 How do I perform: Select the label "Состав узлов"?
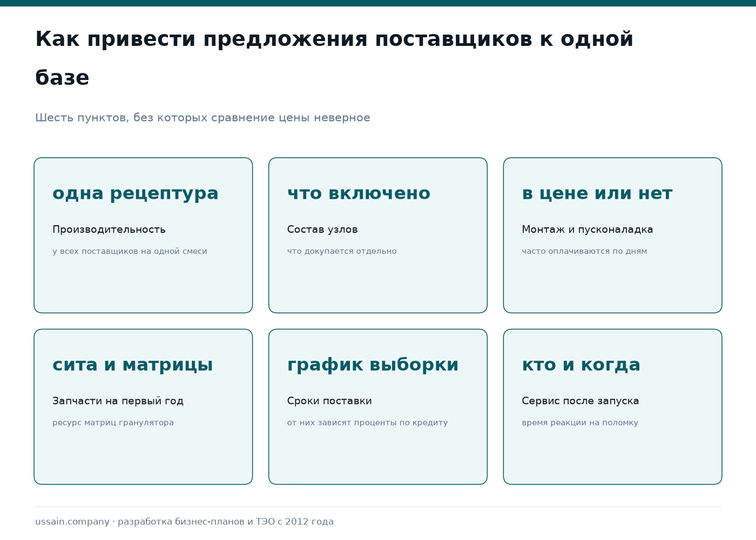click(x=322, y=230)
